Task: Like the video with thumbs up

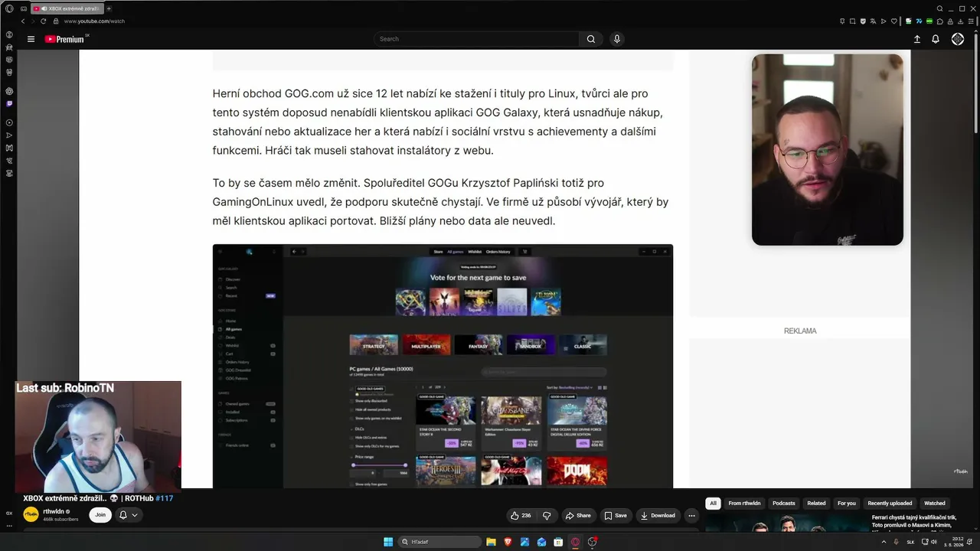Action: [x=521, y=516]
